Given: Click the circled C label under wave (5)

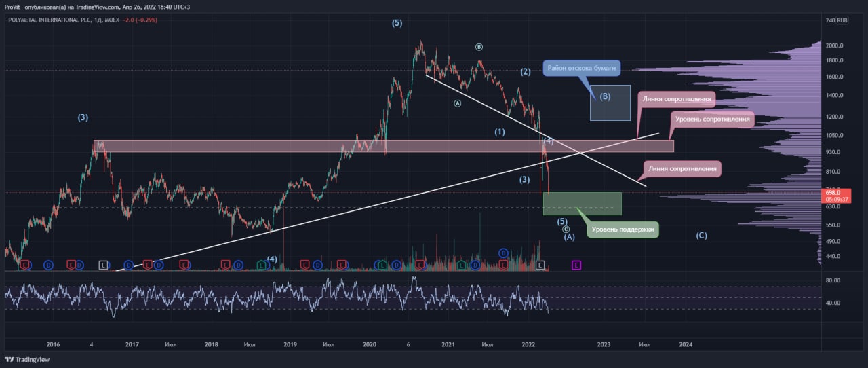Looking at the screenshot, I should coord(566,229).
